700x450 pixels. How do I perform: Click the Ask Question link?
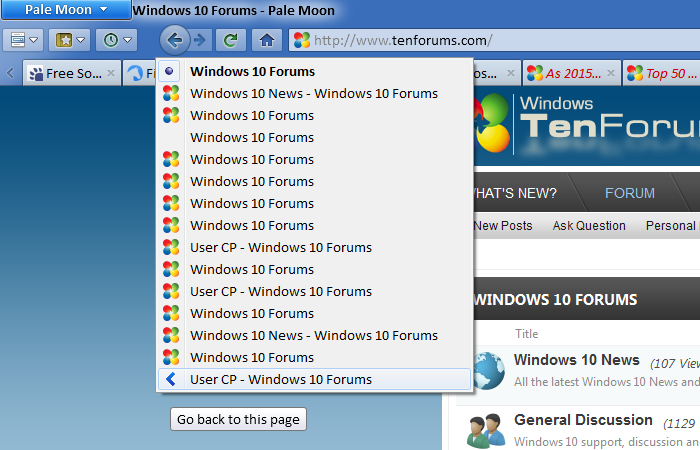589,225
